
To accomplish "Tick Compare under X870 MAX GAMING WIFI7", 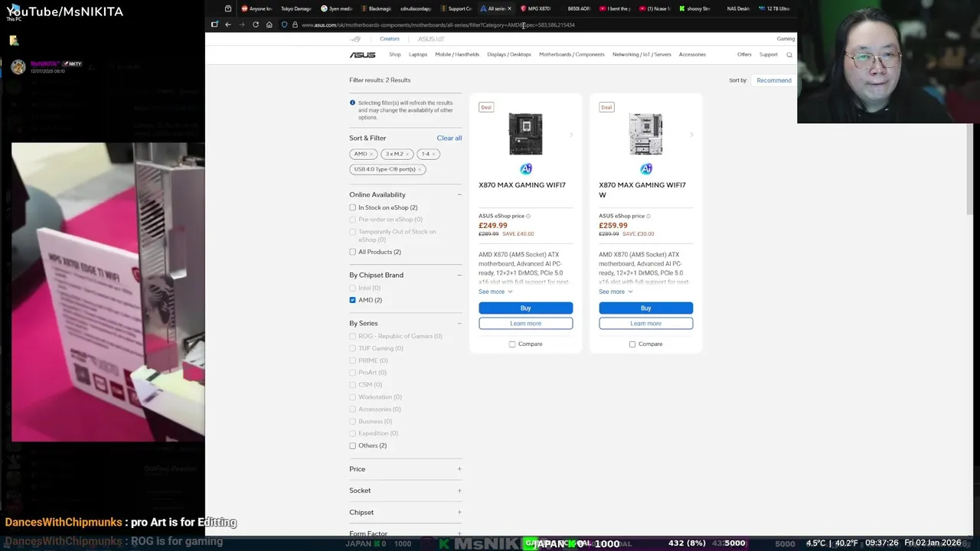I will pyautogui.click(x=512, y=344).
